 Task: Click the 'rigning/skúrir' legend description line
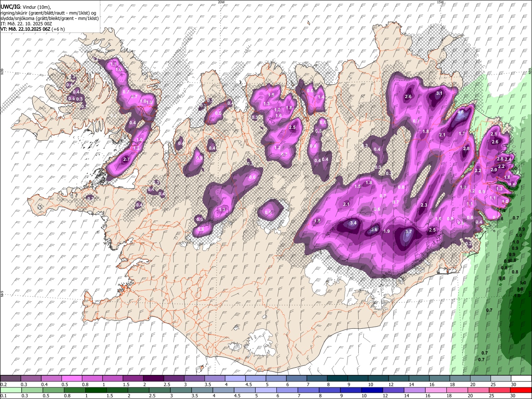pyautogui.click(x=48, y=13)
